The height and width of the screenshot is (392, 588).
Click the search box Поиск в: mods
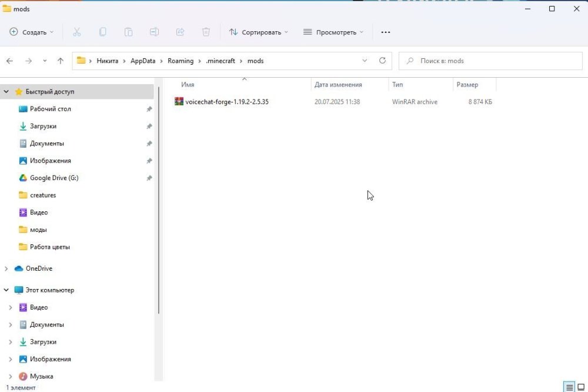(x=490, y=61)
